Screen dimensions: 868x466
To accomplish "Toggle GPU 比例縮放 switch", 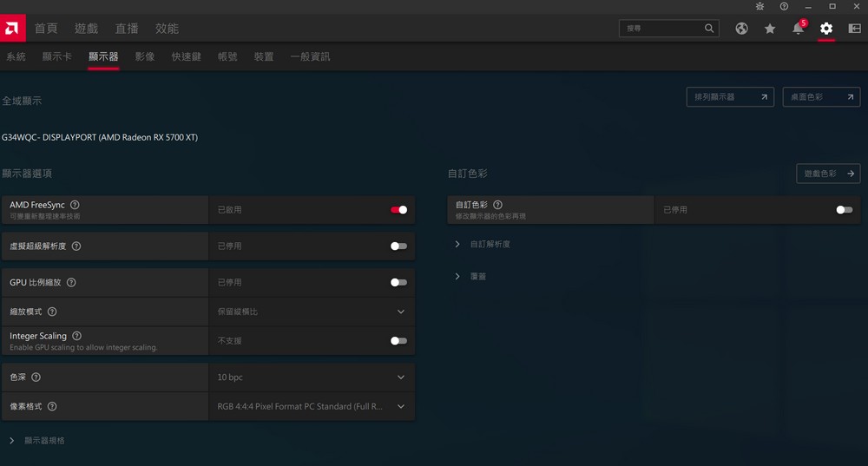I will [398, 282].
